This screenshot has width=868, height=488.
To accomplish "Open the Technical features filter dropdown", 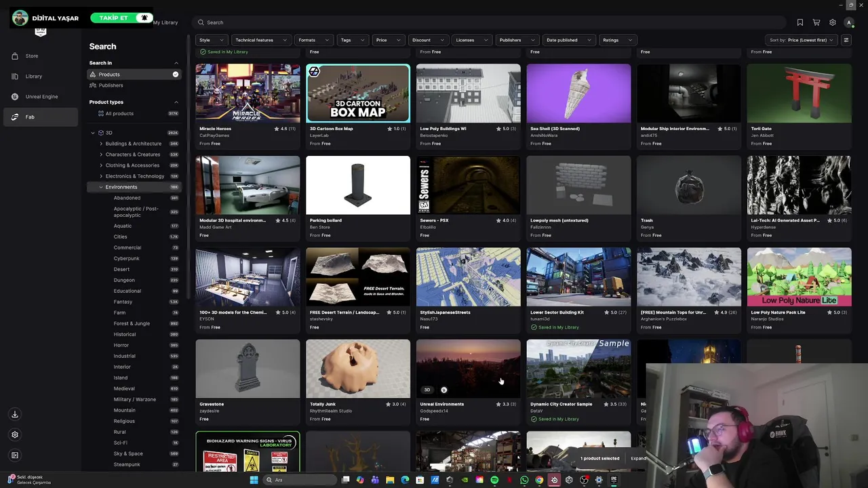I will [261, 40].
